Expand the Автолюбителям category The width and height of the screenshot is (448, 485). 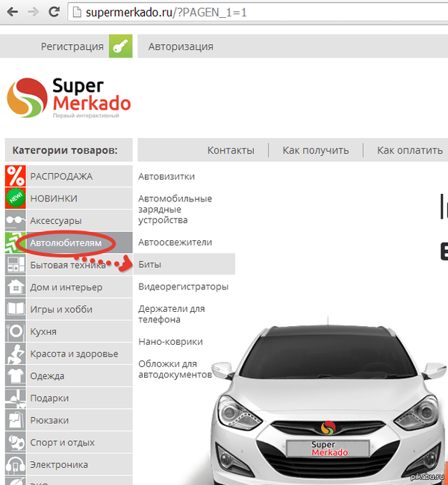(66, 242)
